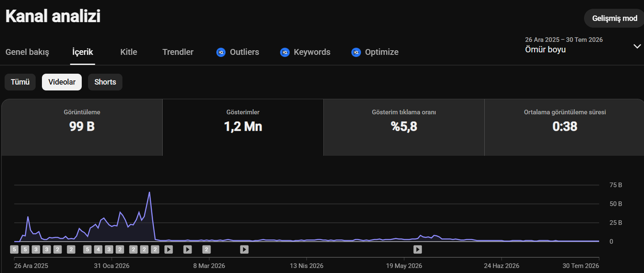
Task: Open the vidIQ Outliers tab
Action: 238,52
